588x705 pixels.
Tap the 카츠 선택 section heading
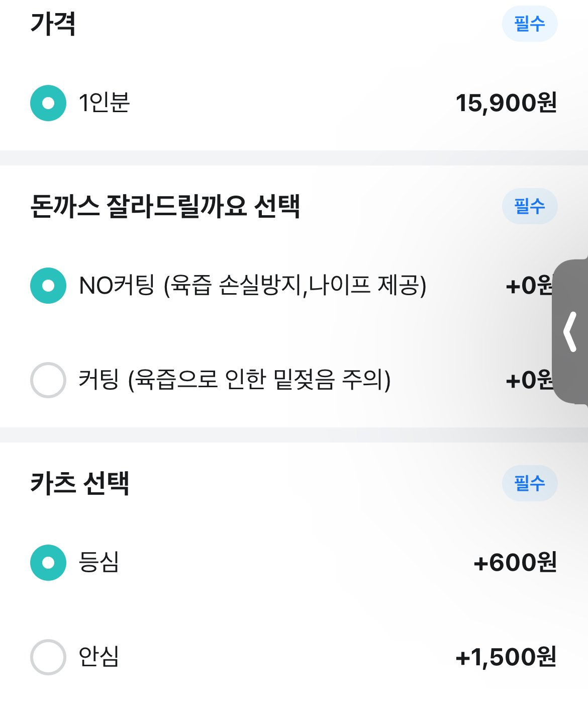click(79, 483)
